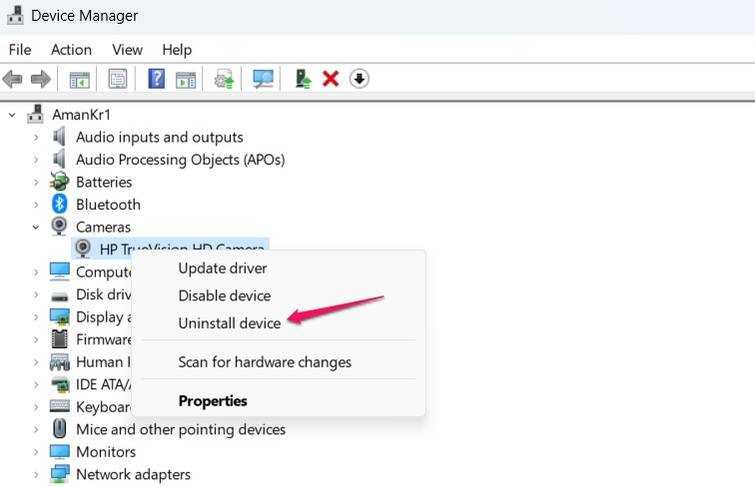Select the Monitors label
The height and width of the screenshot is (487, 755).
(106, 452)
